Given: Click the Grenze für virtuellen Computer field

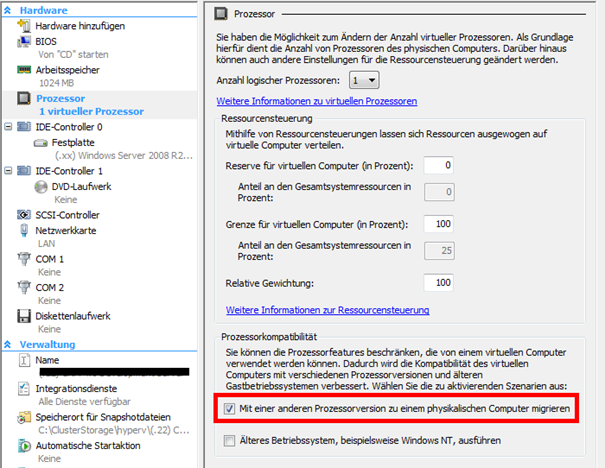Looking at the screenshot, I should [x=439, y=224].
